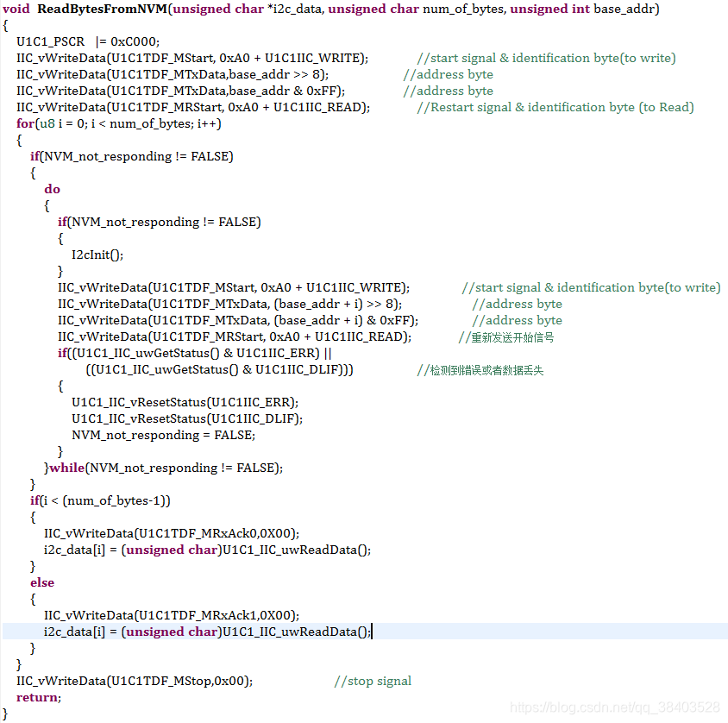Viewport: 728px width, 723px height.
Task: Click 'NVM_not_responding = FALSE;' assignment
Action: click(x=163, y=435)
